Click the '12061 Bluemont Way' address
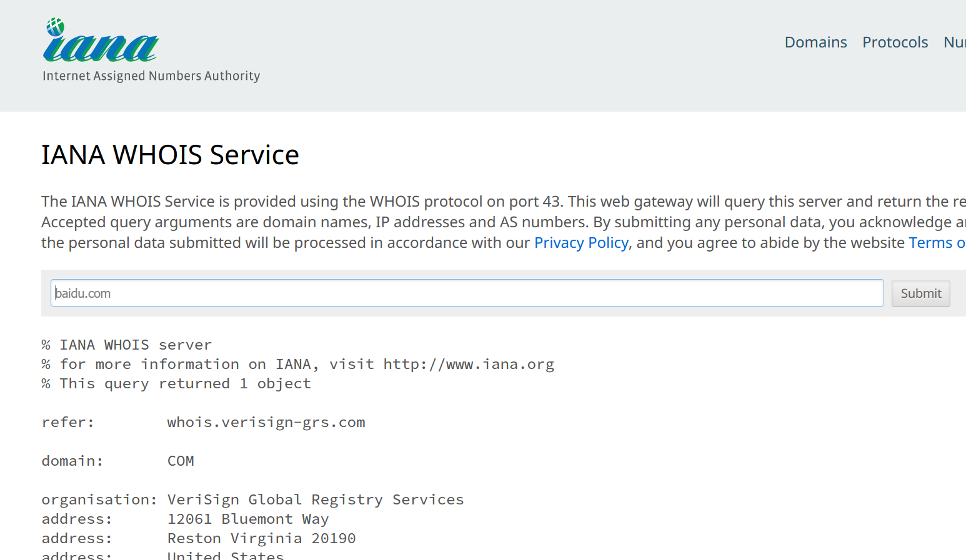Image resolution: width=966 pixels, height=560 pixels. [x=248, y=519]
